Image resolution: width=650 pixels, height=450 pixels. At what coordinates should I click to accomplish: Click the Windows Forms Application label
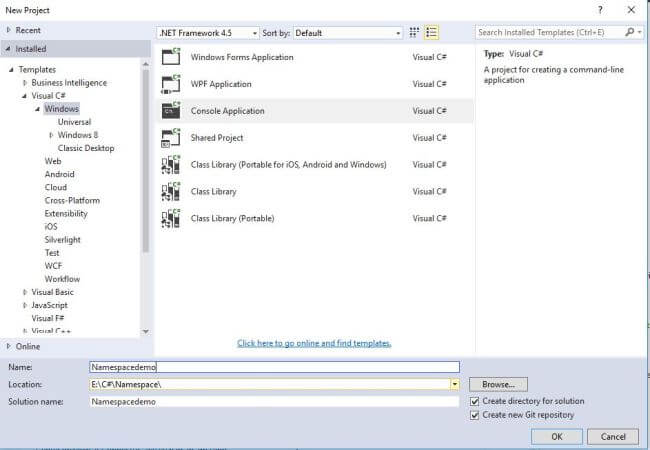pos(242,57)
